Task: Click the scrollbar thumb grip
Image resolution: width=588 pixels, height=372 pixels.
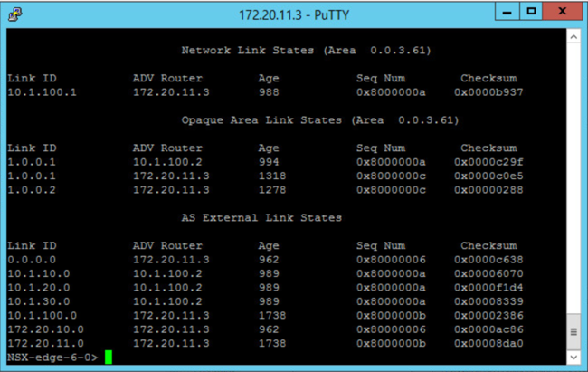Action: tap(574, 332)
